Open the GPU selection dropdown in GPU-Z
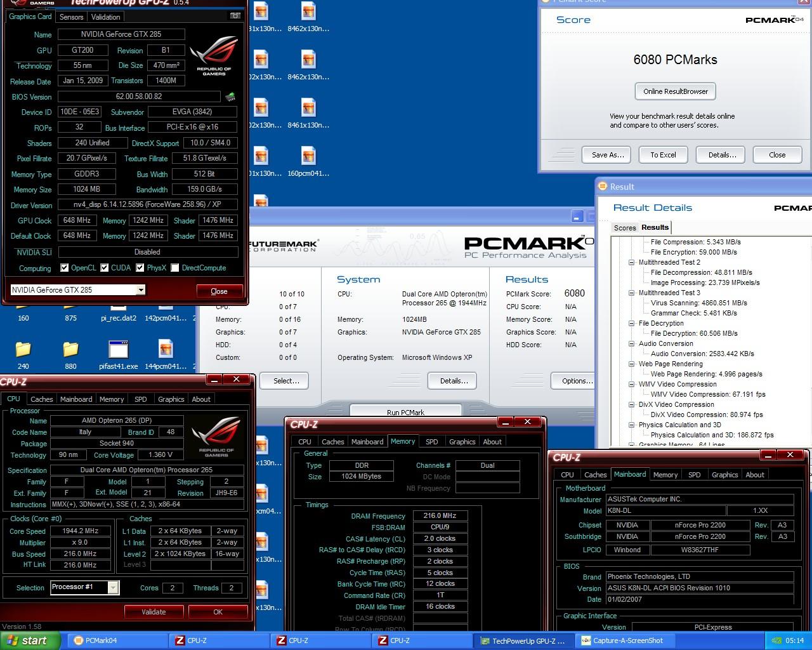812x650 pixels. 141,290
